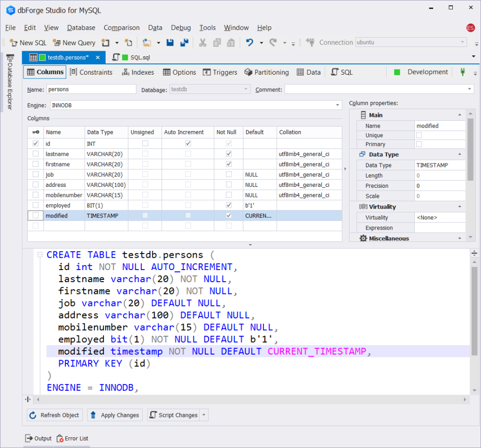This screenshot has height=448, width=481.
Task: Click the New Query toolbar button
Action: [x=74, y=43]
